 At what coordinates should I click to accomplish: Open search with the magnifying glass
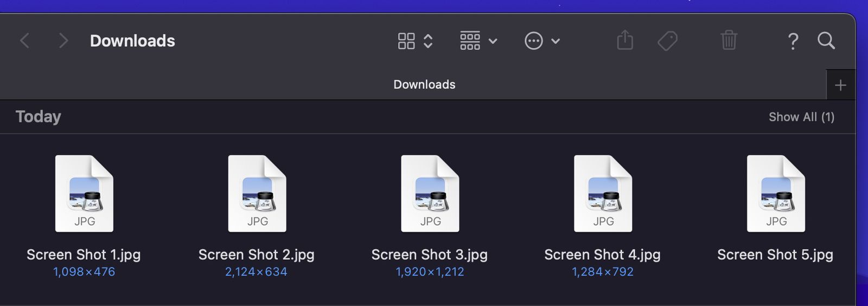point(826,41)
